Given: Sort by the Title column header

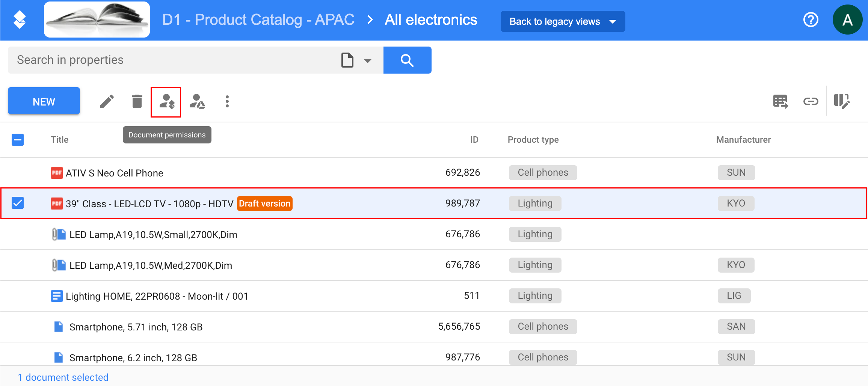Looking at the screenshot, I should pyautogui.click(x=60, y=140).
